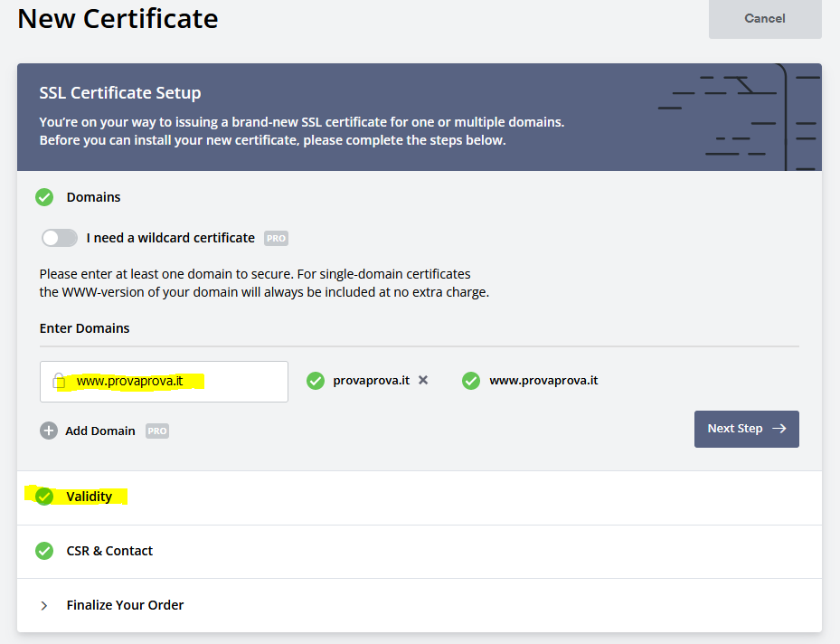Click the green checkmark beside CSR & Contact
The width and height of the screenshot is (840, 644).
[x=43, y=551]
